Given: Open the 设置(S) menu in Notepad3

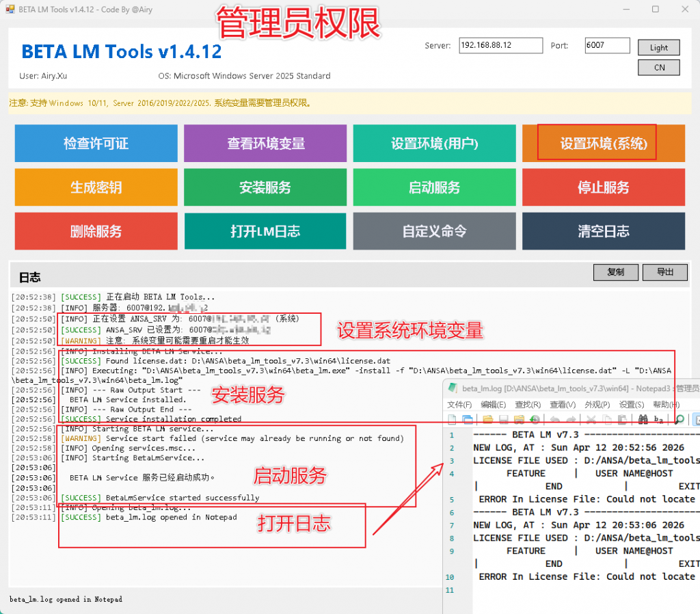Looking at the screenshot, I should click(631, 404).
